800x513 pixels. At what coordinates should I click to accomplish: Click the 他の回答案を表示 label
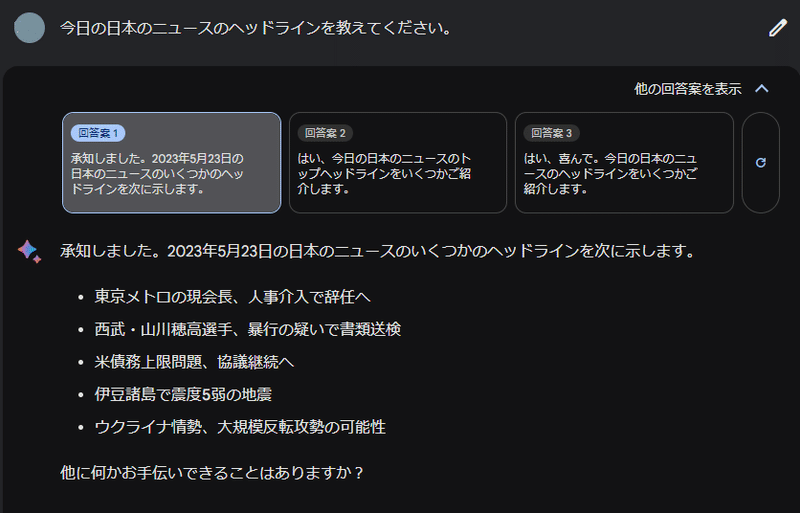[x=687, y=89]
